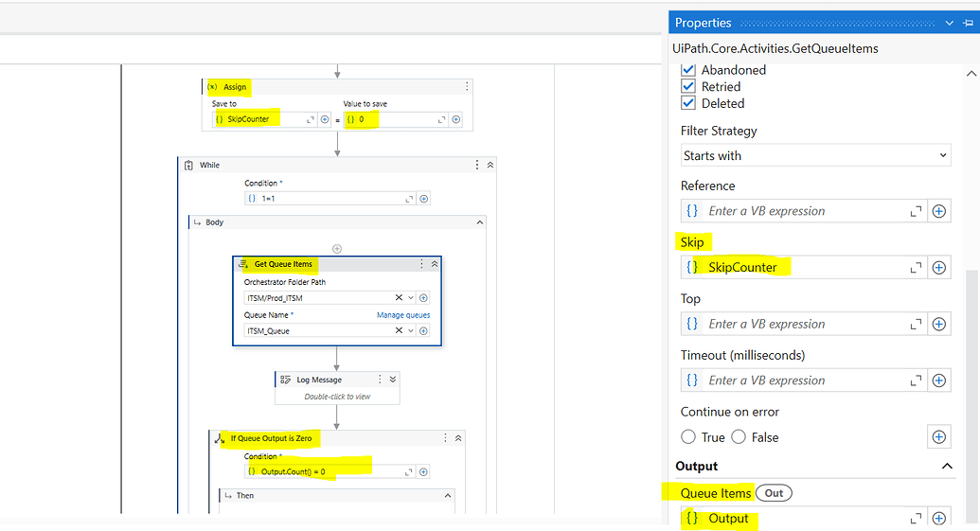This screenshot has height=531, width=980.
Task: Clear the ITSM_Queue queue name selection
Action: click(399, 331)
